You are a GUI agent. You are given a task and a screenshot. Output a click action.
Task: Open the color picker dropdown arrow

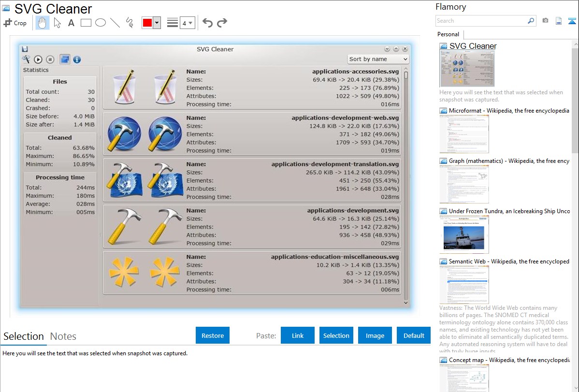tap(157, 23)
